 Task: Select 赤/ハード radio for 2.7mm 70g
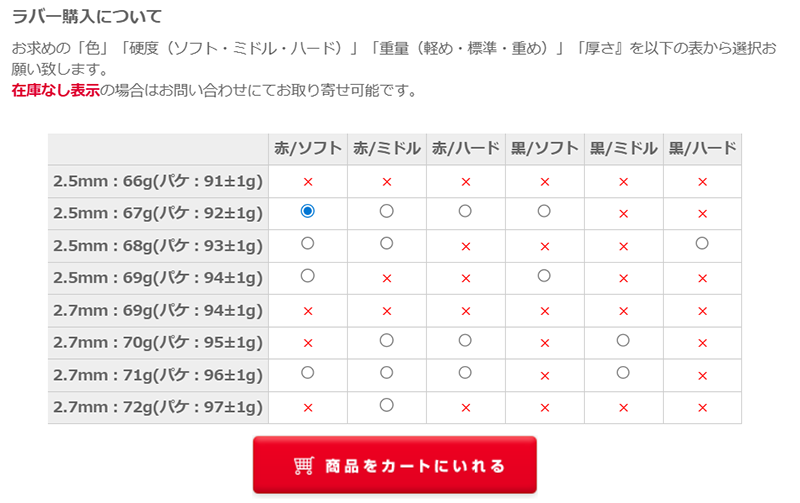(465, 340)
